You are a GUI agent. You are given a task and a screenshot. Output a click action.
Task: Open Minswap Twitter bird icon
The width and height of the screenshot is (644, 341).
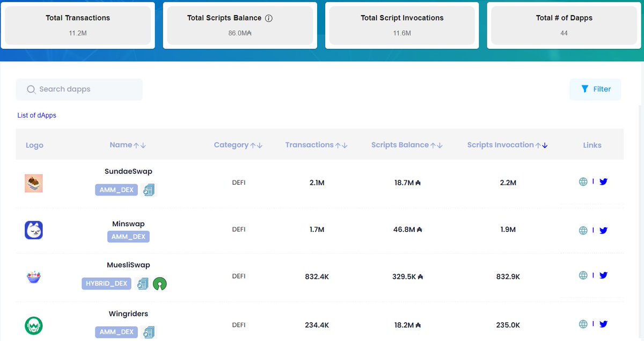(x=603, y=230)
